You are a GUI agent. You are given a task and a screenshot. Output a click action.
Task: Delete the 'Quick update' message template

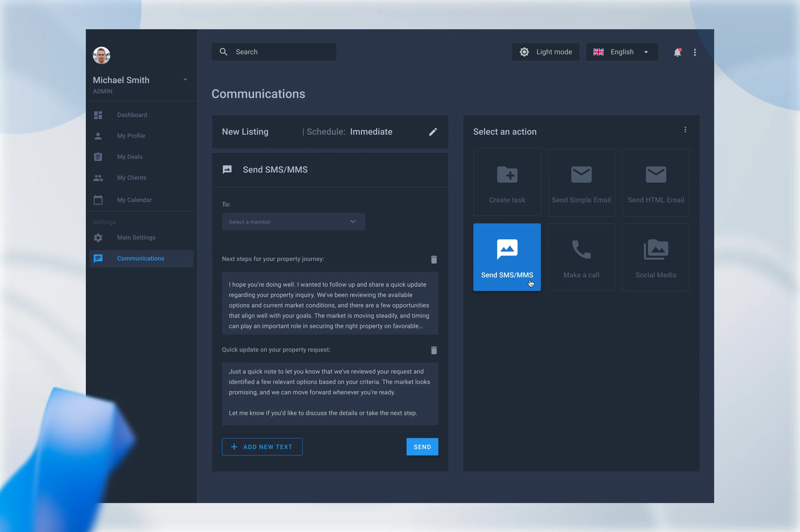(x=434, y=350)
